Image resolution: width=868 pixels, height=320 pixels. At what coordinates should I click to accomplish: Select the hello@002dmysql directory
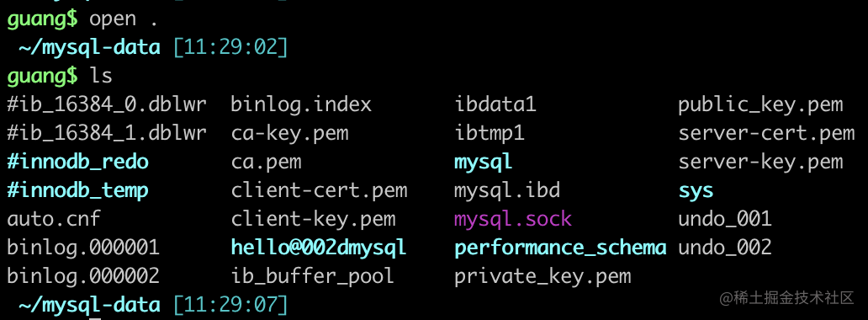point(319,248)
